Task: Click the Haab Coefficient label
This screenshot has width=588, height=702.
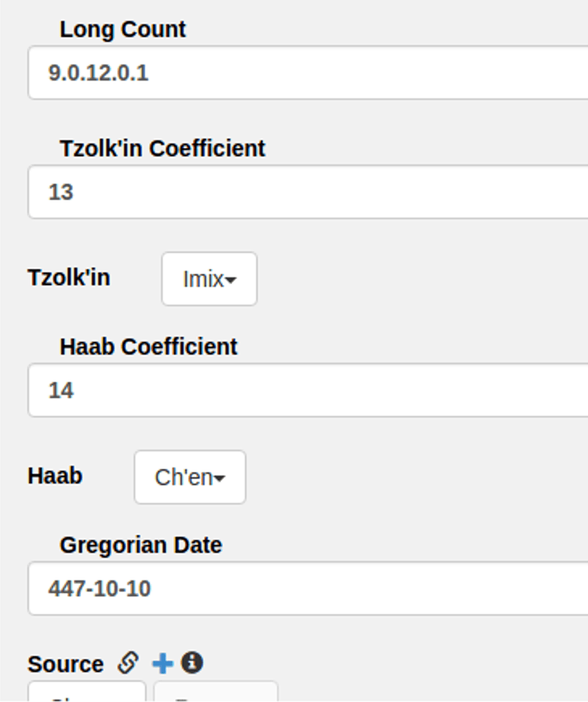Action: pyautogui.click(x=148, y=347)
